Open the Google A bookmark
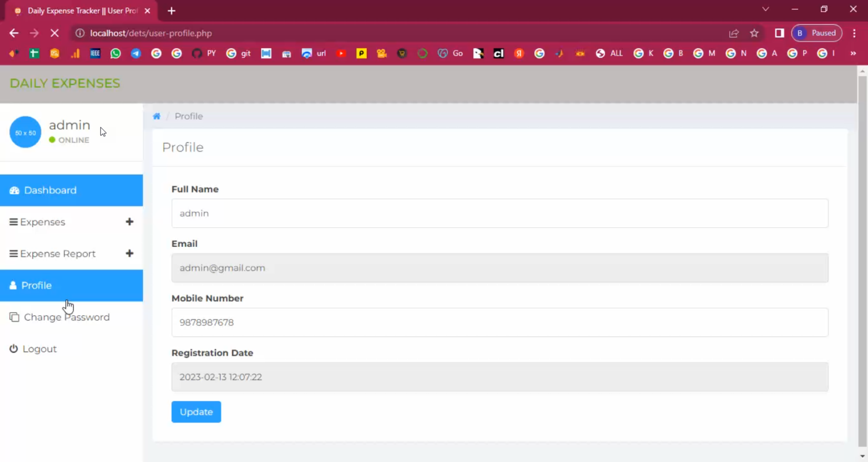Image resolution: width=868 pixels, height=462 pixels. (767, 53)
